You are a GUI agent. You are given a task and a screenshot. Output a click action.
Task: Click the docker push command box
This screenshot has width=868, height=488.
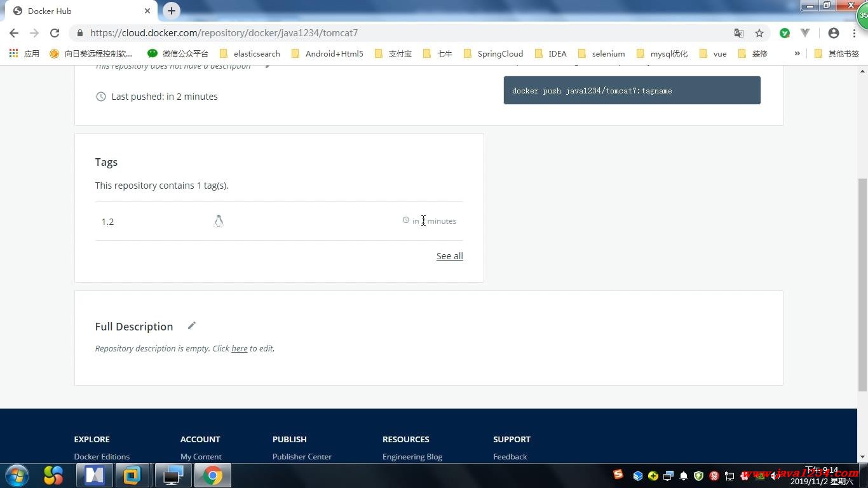[632, 90]
